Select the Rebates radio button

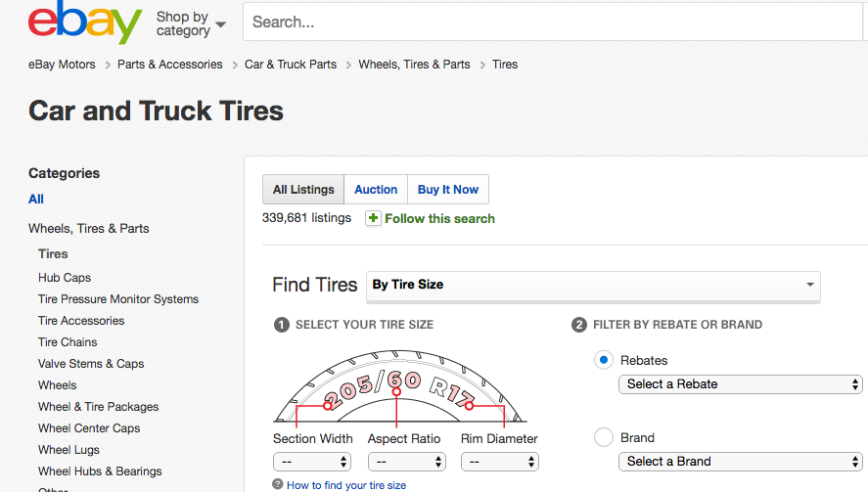point(604,360)
